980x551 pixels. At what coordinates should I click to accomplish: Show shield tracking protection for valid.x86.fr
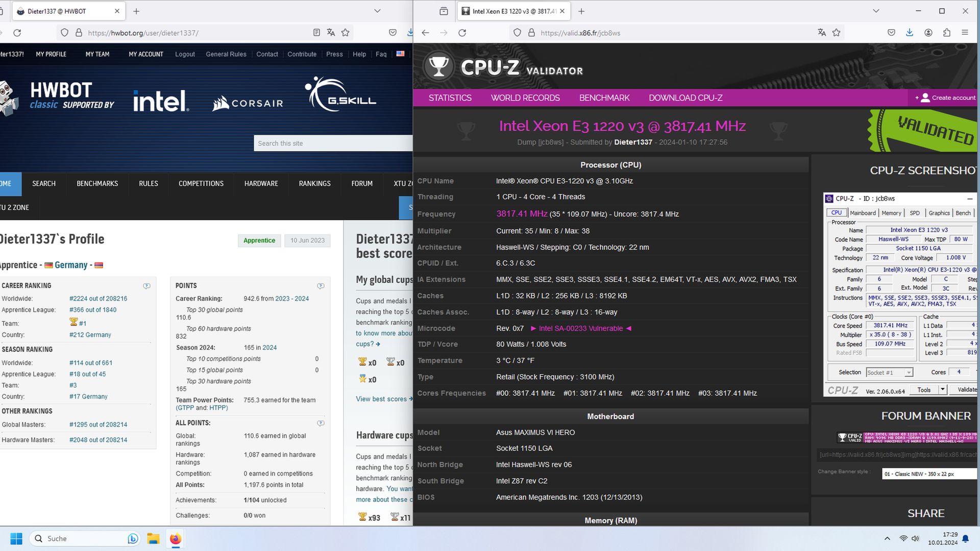click(517, 33)
